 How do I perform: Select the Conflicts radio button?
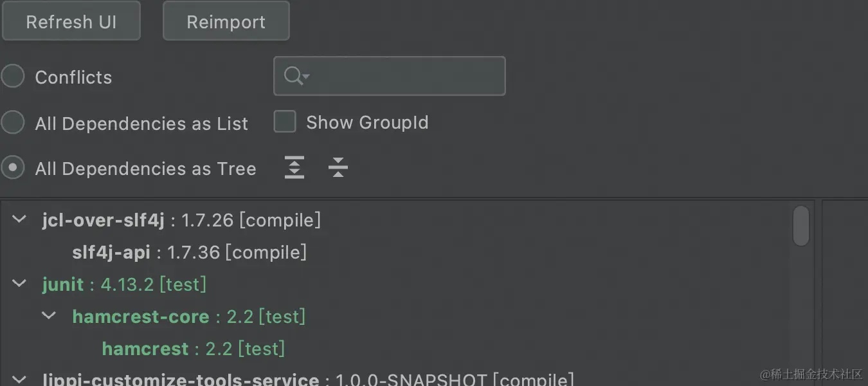(13, 77)
